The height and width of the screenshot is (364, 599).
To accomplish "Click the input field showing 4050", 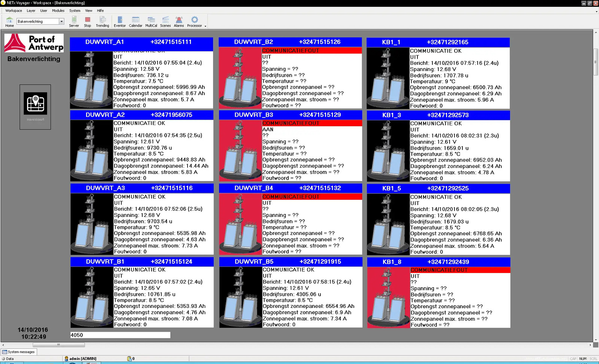I will coord(120,335).
